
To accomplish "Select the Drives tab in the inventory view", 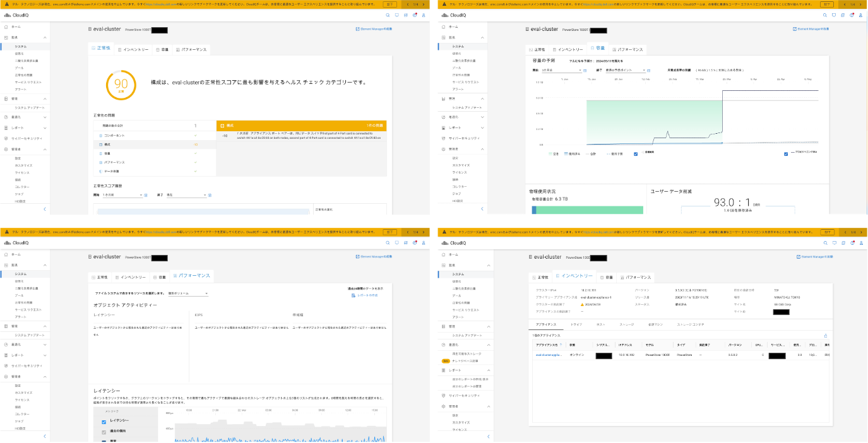I will coord(576,324).
